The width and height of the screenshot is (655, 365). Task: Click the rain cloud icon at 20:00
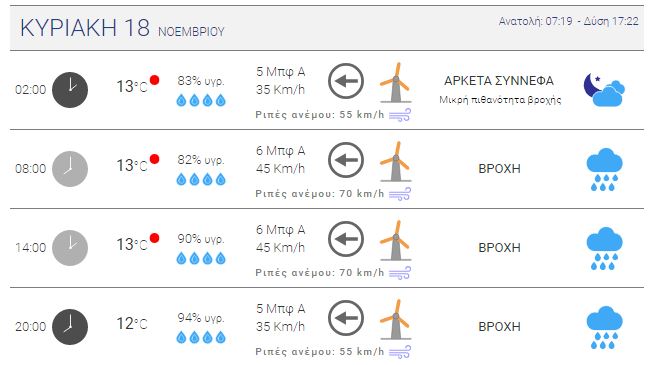click(x=604, y=327)
